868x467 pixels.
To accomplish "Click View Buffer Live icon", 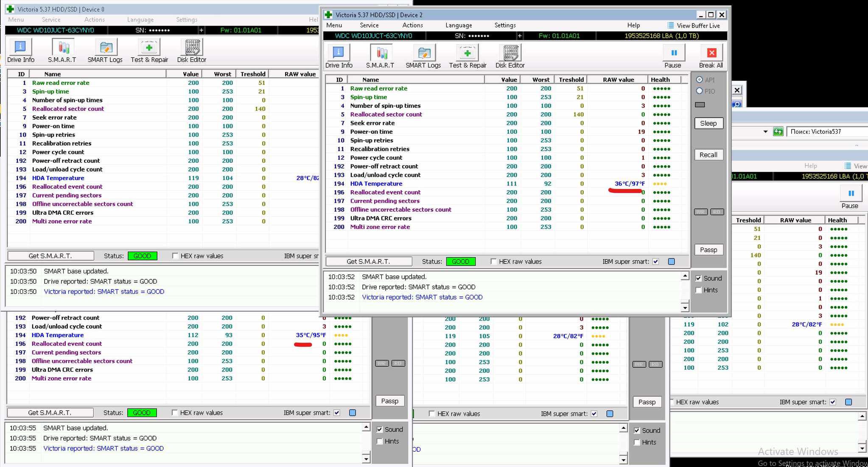I will point(671,25).
